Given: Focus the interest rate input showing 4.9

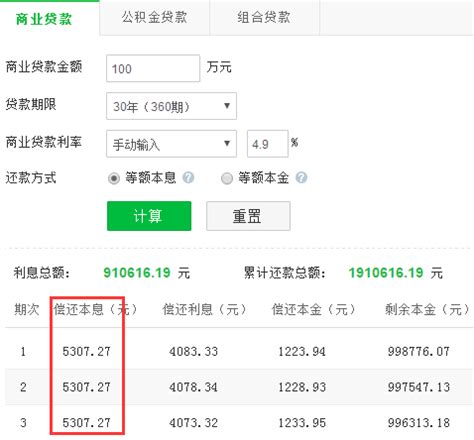Looking at the screenshot, I should coord(267,144).
